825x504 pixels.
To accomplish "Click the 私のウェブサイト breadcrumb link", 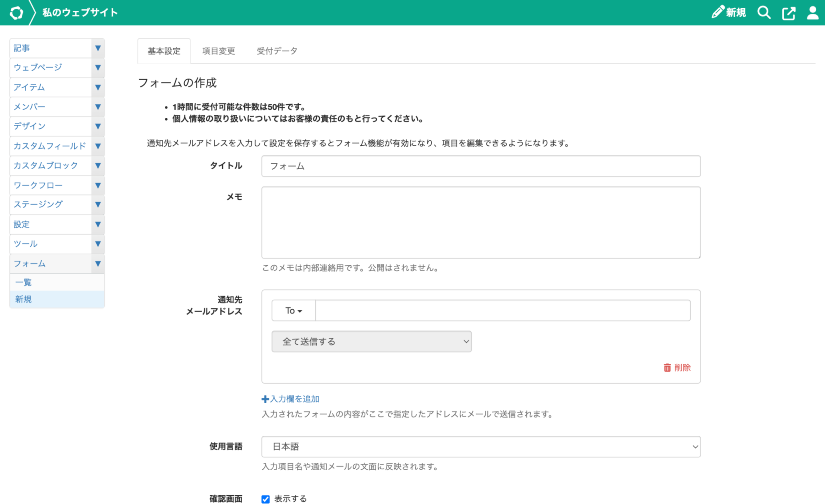I will (80, 13).
